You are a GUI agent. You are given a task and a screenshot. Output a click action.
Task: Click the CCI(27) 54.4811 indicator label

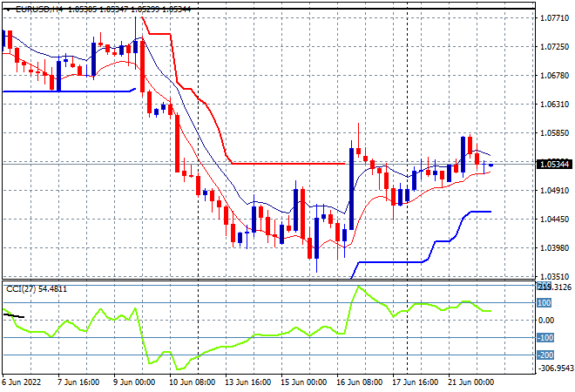click(x=37, y=289)
